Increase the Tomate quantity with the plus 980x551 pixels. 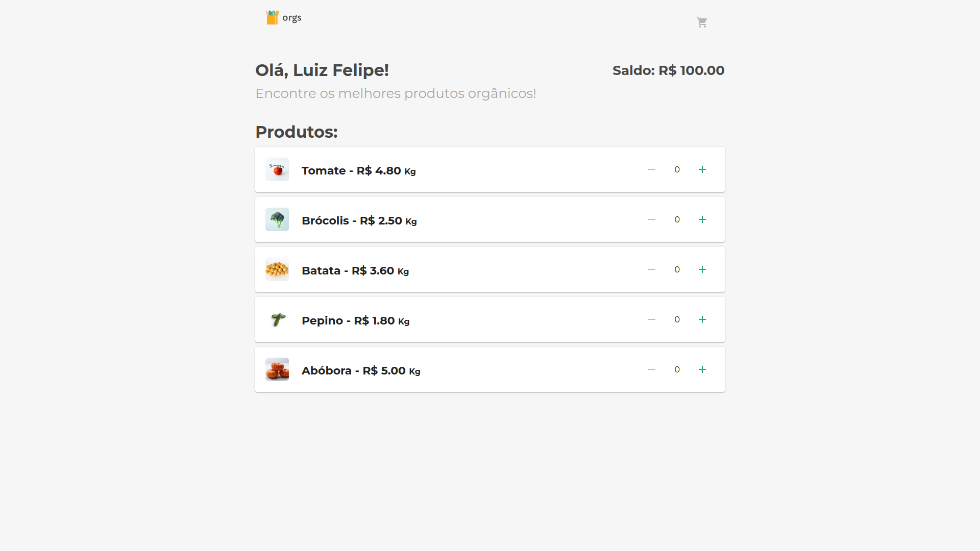[x=702, y=169]
